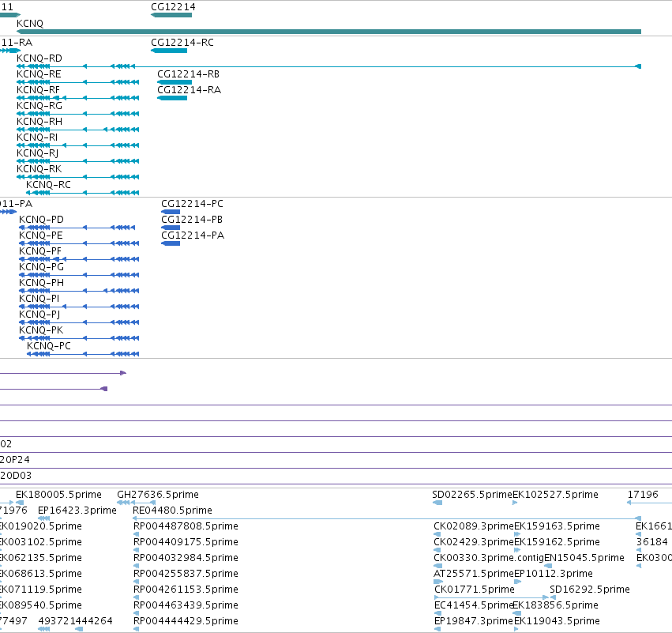Select KCNQ-PC protein label
Image resolution: width=672 pixels, height=633 pixels.
coord(49,346)
